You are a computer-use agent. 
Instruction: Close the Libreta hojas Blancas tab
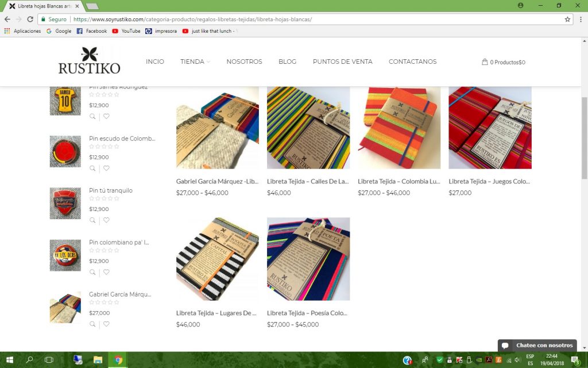(x=77, y=6)
